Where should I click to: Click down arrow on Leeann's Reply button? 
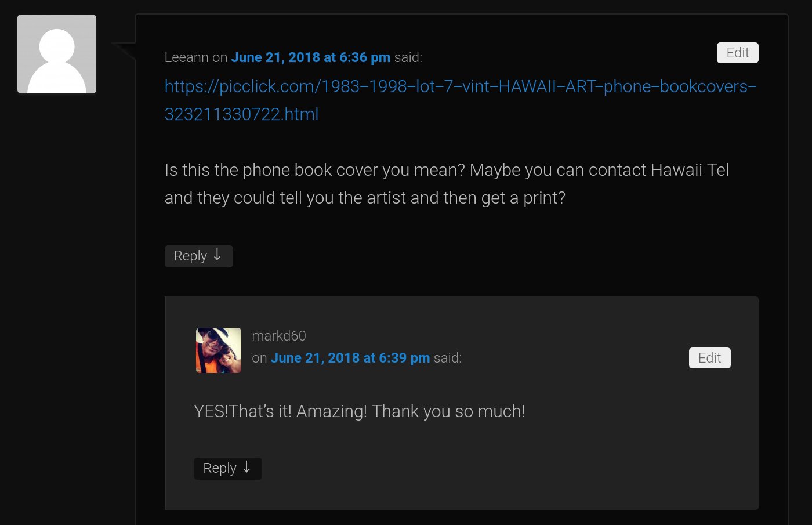[x=217, y=255]
